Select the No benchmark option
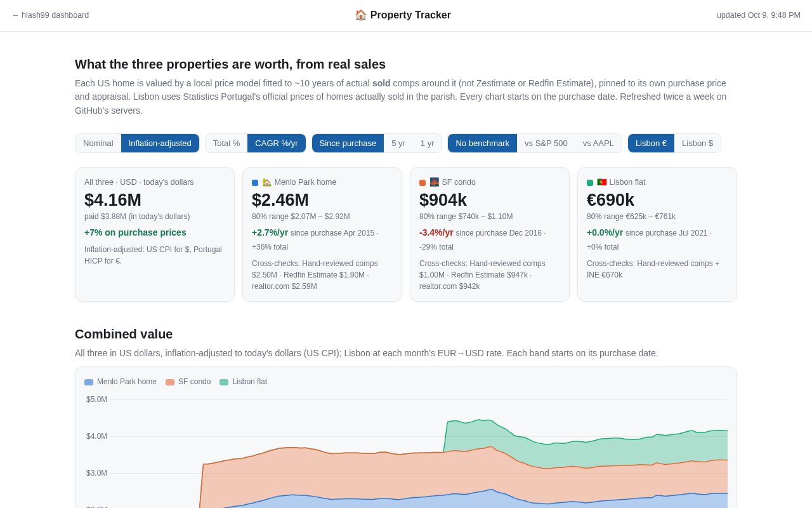The height and width of the screenshot is (508, 812). (482, 143)
